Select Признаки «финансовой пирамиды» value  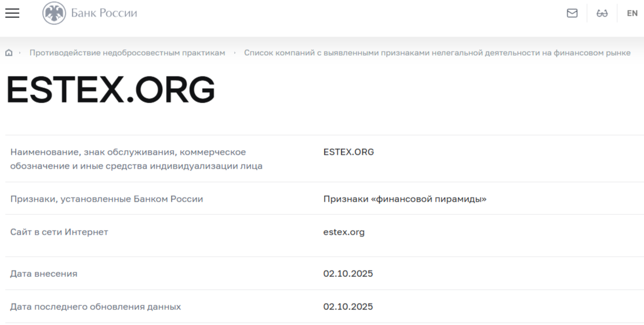405,199
